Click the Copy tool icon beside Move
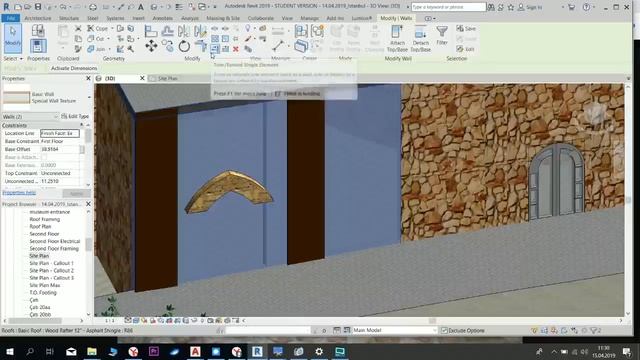640x360 pixels. [x=167, y=46]
